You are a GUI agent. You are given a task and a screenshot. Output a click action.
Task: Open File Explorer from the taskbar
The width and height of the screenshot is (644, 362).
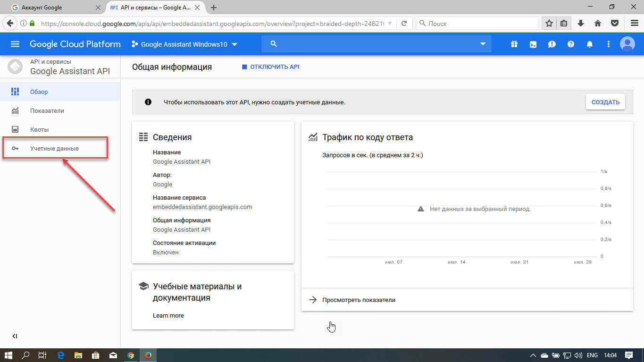78,355
